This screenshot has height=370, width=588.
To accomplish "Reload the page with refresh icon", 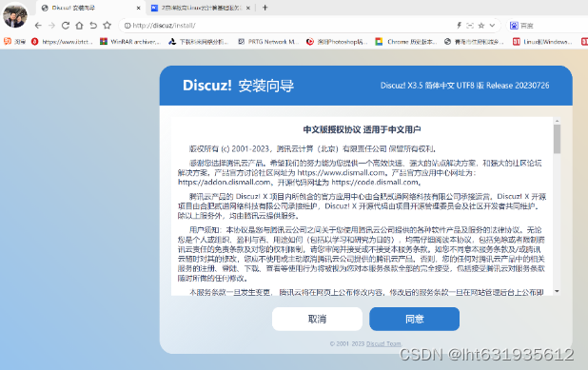I will tap(66, 26).
